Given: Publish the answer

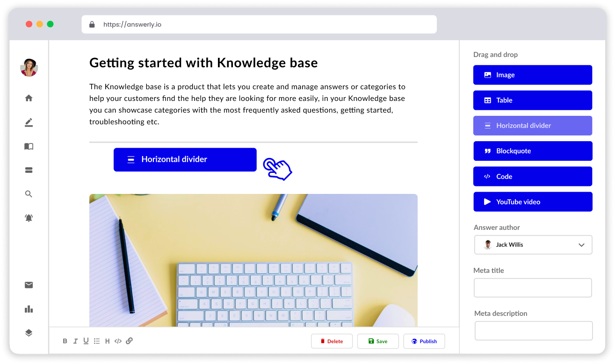Looking at the screenshot, I should click(424, 341).
